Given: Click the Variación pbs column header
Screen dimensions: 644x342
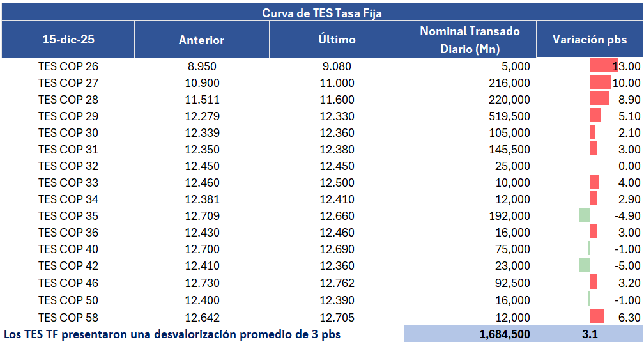Looking at the screenshot, I should click(589, 40).
